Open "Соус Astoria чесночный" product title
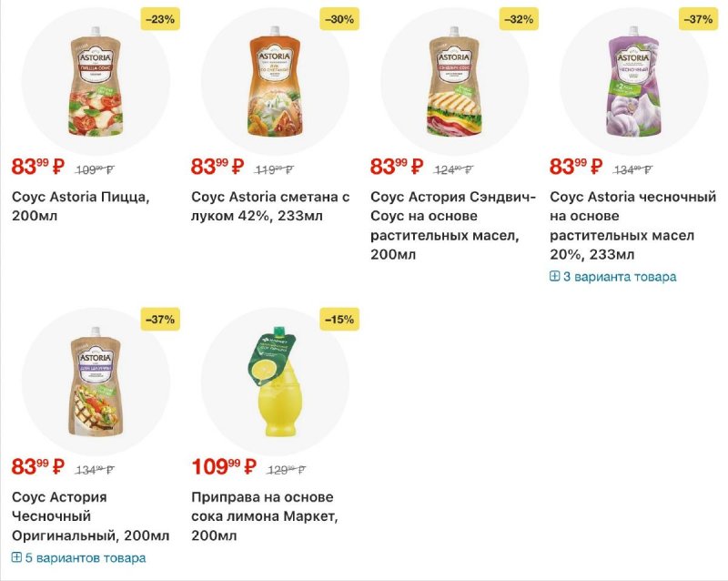 tap(632, 225)
